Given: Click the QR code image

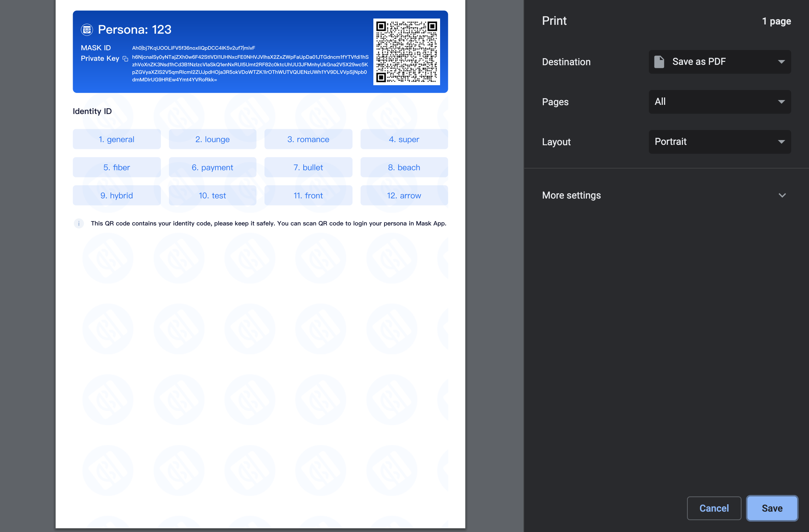Looking at the screenshot, I should [x=406, y=51].
